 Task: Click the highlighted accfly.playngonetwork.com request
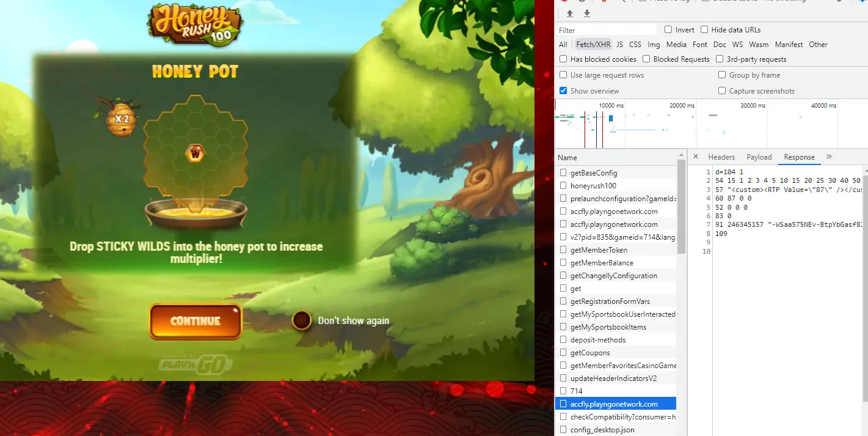click(616, 404)
